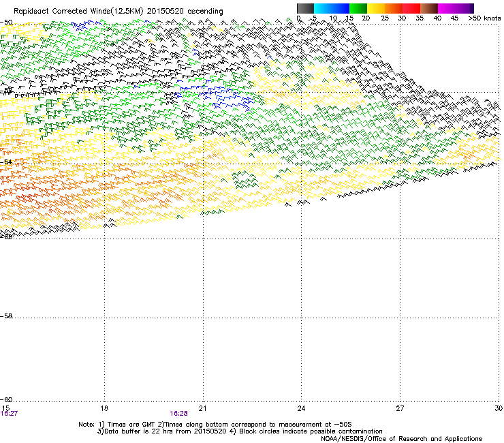Click the '21' longitude axis label
Screen dimensions: 504x443
click(x=202, y=408)
